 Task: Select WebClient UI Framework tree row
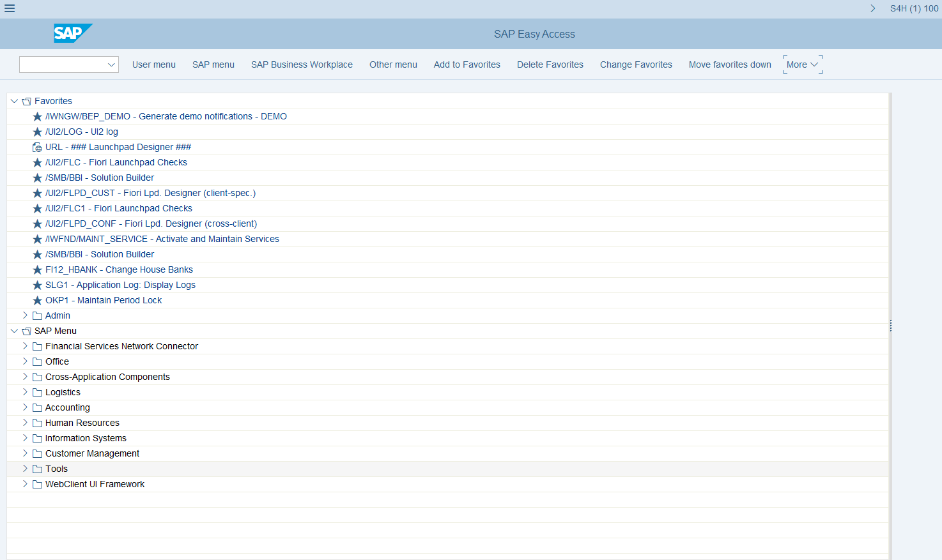click(447, 485)
